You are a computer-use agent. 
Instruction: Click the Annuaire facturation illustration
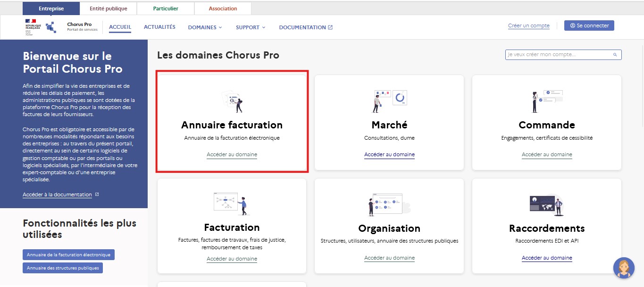click(232, 101)
